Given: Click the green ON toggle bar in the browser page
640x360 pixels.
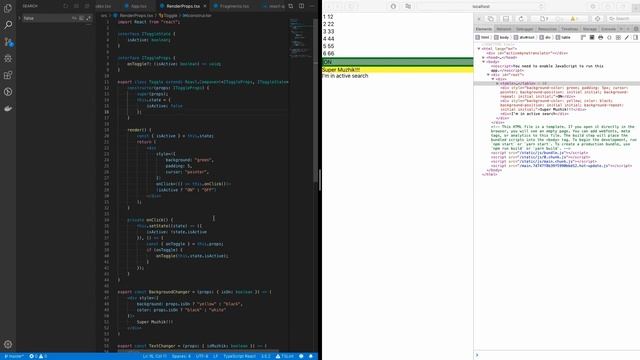Looking at the screenshot, I should click(398, 62).
